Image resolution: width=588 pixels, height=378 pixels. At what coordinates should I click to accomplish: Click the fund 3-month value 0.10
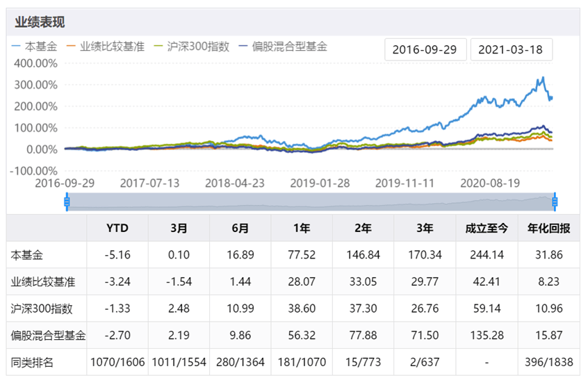click(x=179, y=255)
